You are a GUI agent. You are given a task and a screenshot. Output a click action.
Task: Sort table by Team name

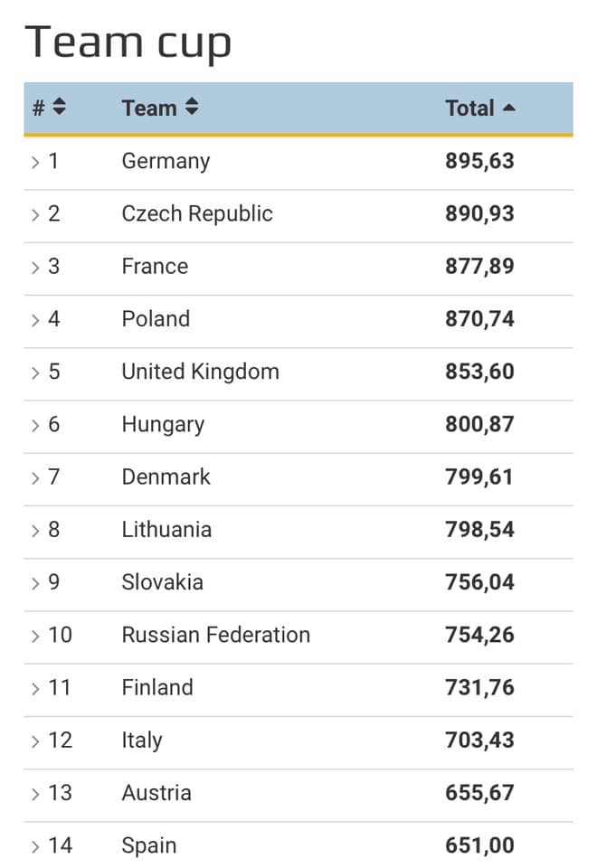pyautogui.click(x=191, y=108)
